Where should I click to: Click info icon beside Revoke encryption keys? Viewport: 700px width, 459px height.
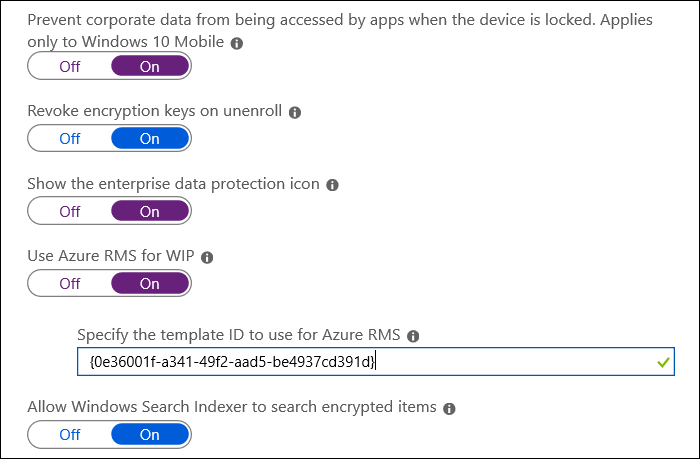coord(295,113)
